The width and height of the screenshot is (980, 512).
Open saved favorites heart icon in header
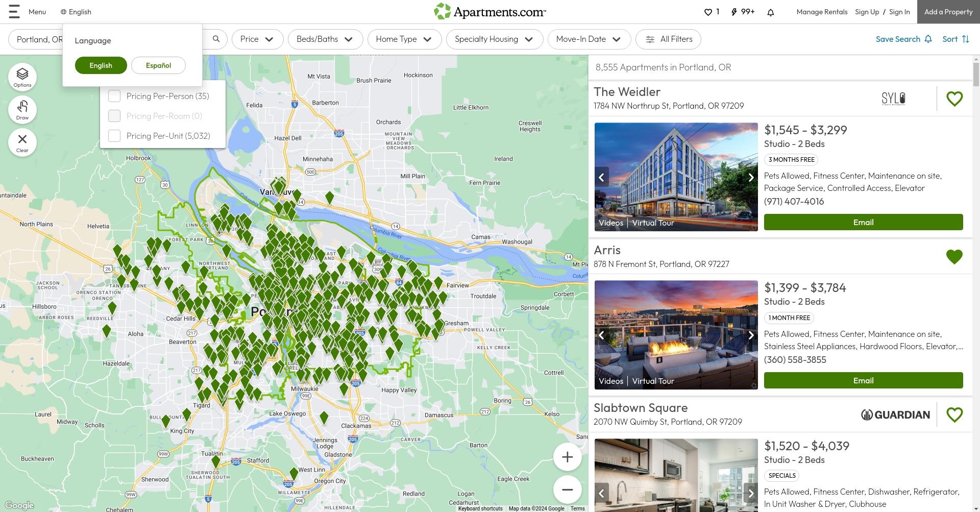(x=708, y=12)
